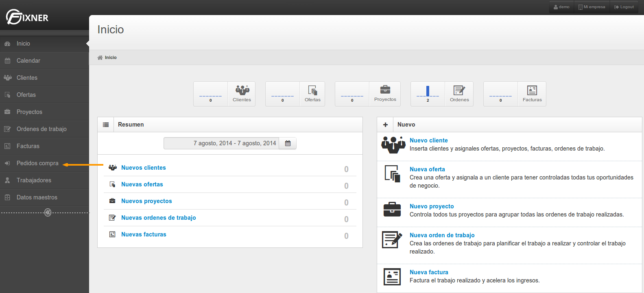This screenshot has height=293, width=644.
Task: Open the Nueva oferta link
Action: pos(427,169)
